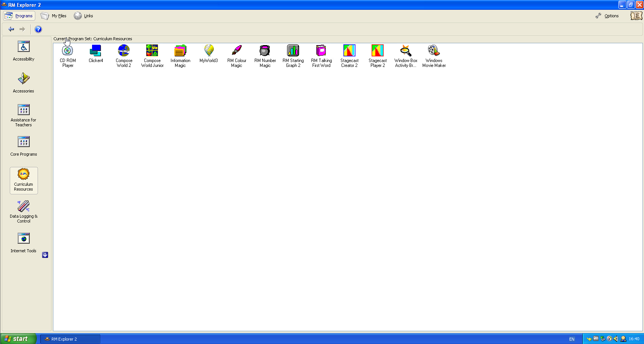This screenshot has width=644, height=344.
Task: Go back with the left arrow
Action: point(11,29)
